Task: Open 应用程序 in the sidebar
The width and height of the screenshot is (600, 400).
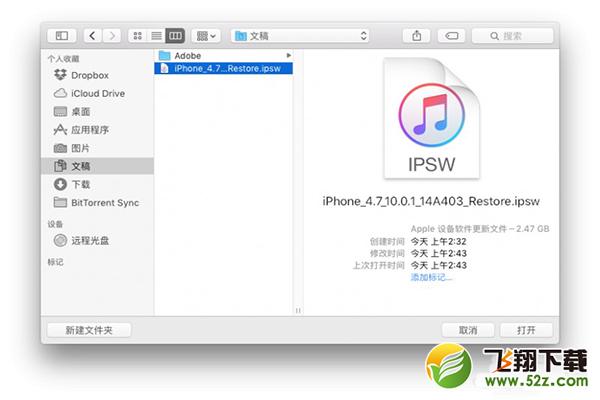Action: tap(98, 130)
